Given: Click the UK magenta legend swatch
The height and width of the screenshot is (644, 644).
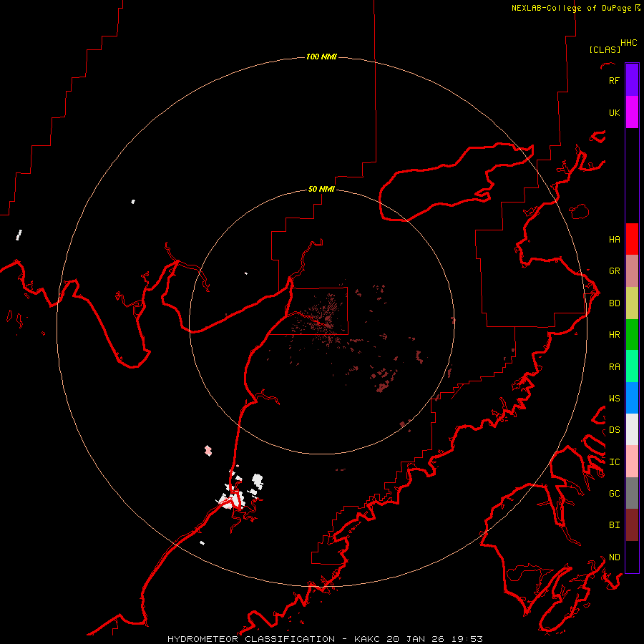Looking at the screenshot, I should click(632, 112).
